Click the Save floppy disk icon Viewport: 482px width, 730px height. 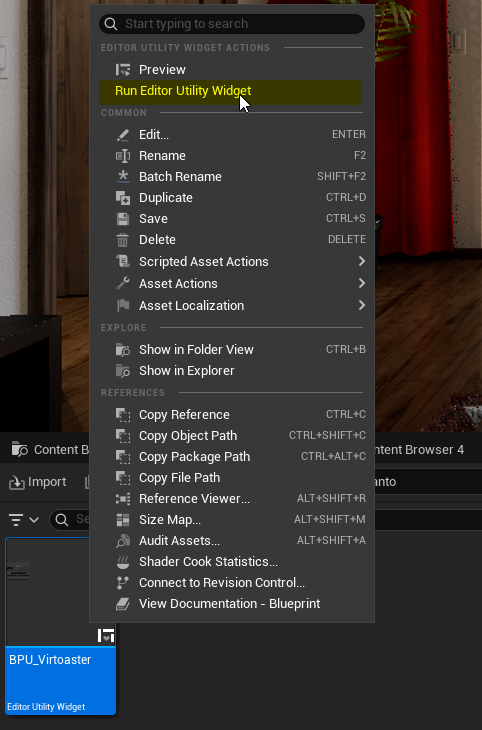(x=123, y=219)
